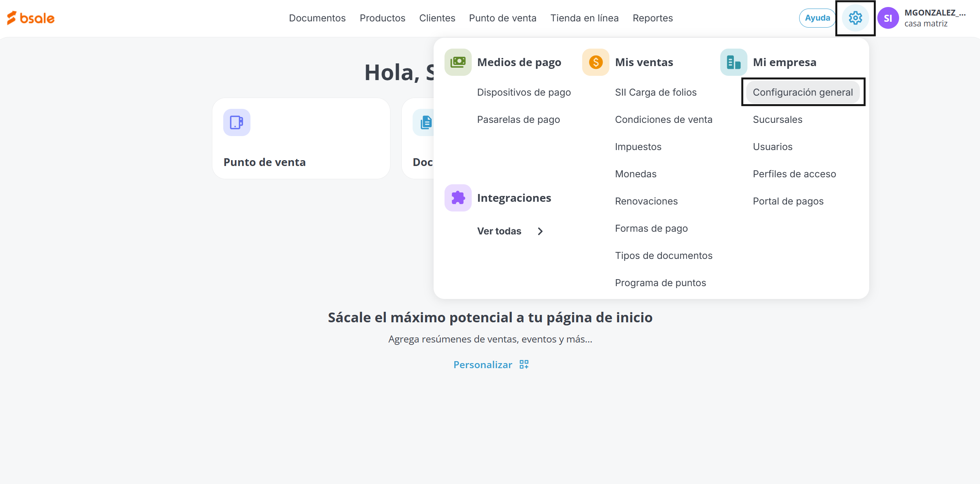
Task: Open the Productos menu
Action: click(382, 18)
